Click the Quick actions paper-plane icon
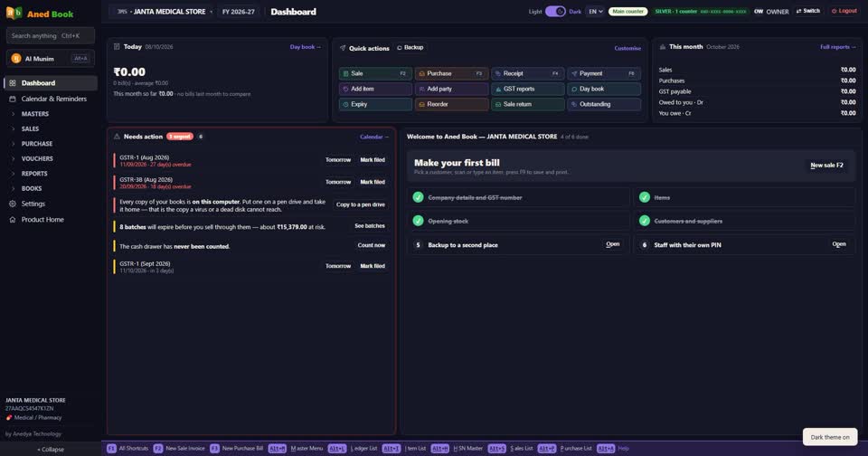Screen dimensions: 868x456 click(343, 48)
